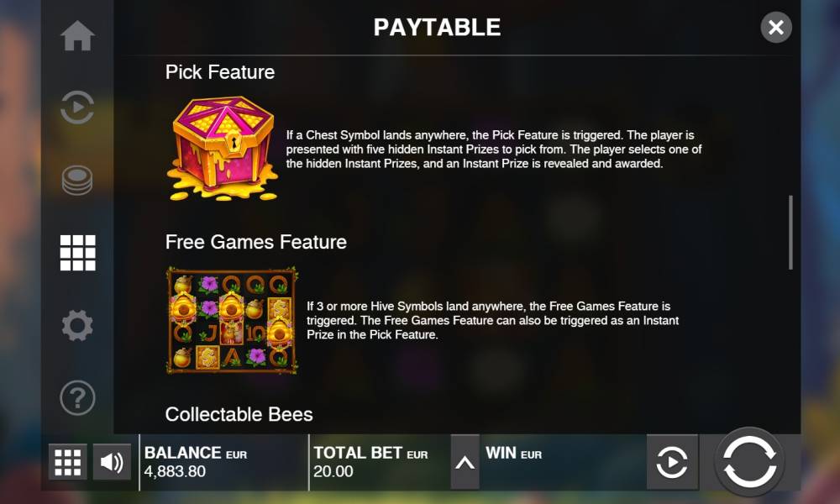Select the Pick Feature heading
Screen dimensions: 840x504
[x=219, y=72]
